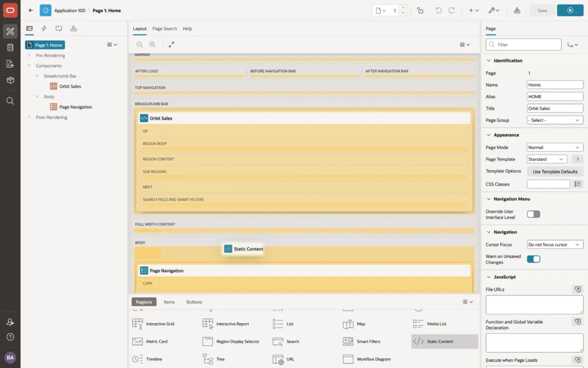Open Administration user icon in sidebar
The width and height of the screenshot is (588, 368).
[10, 322]
